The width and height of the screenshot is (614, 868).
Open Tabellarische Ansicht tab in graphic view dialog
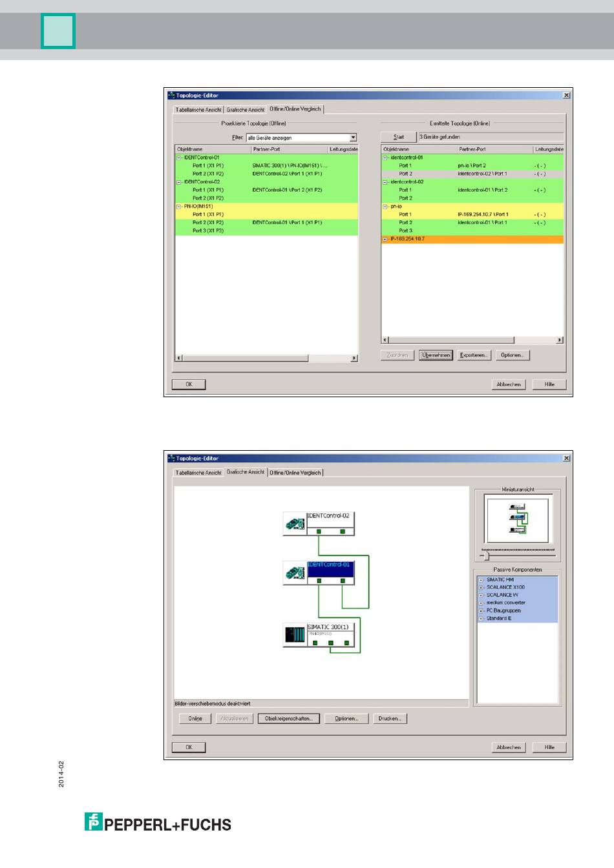(x=198, y=473)
